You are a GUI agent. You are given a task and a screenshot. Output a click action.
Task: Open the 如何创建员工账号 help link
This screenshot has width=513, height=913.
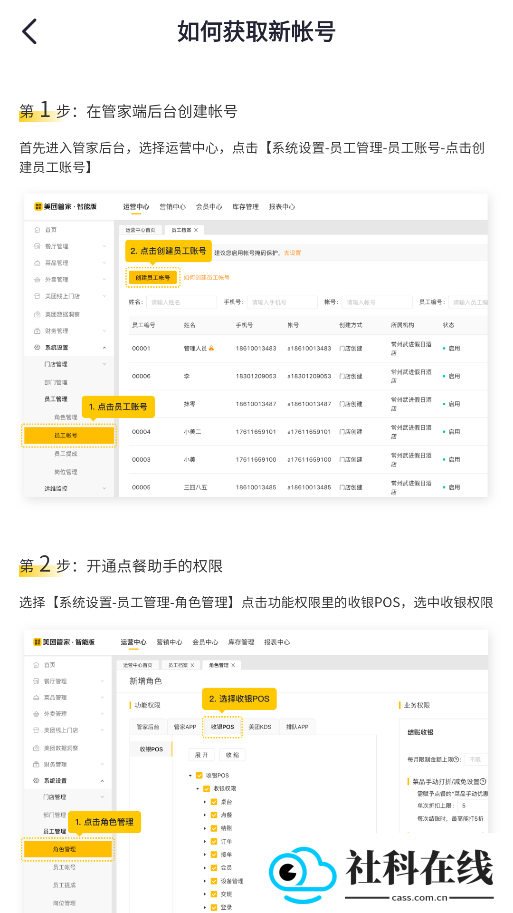(206, 278)
